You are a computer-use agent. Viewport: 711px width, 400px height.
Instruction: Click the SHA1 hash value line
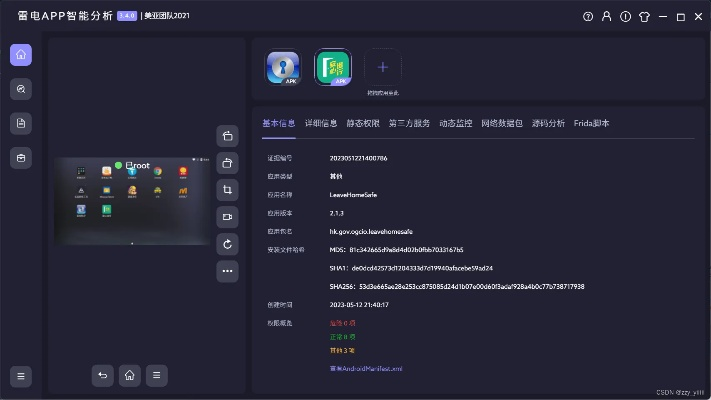[x=411, y=268]
